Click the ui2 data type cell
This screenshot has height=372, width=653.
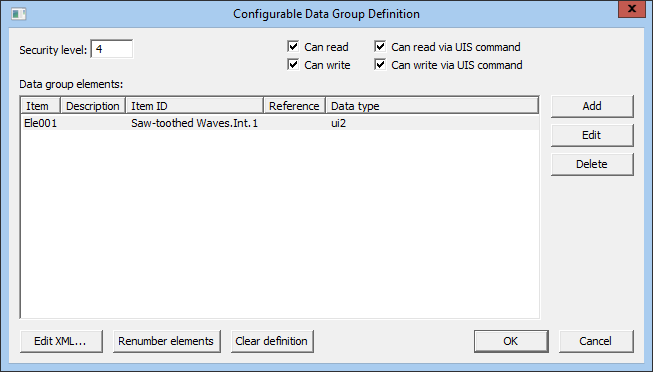pos(338,123)
